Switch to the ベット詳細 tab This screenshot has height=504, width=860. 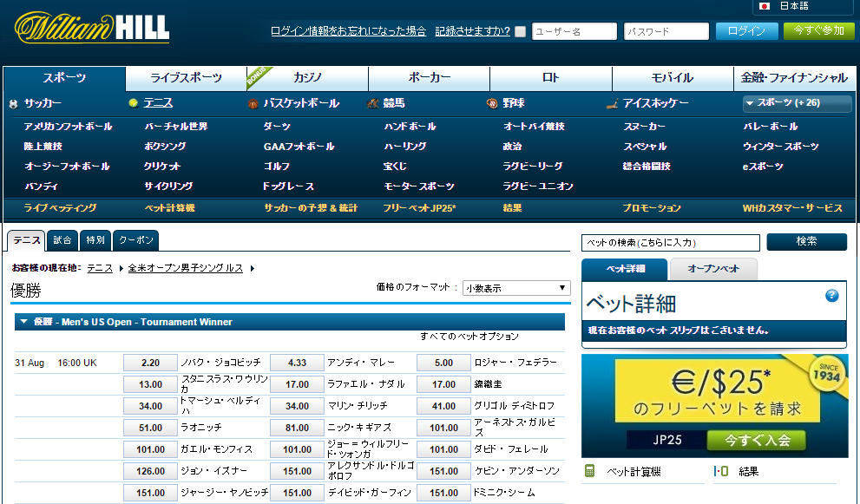(x=625, y=269)
